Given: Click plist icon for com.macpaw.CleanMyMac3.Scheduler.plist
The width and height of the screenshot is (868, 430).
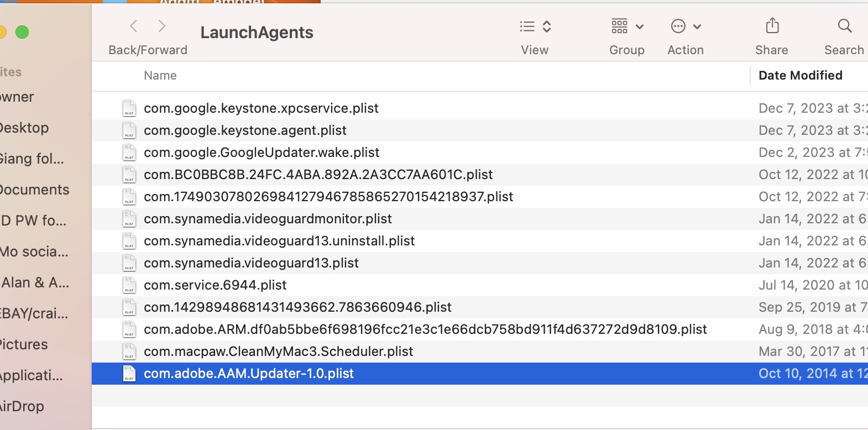Looking at the screenshot, I should [x=129, y=352].
